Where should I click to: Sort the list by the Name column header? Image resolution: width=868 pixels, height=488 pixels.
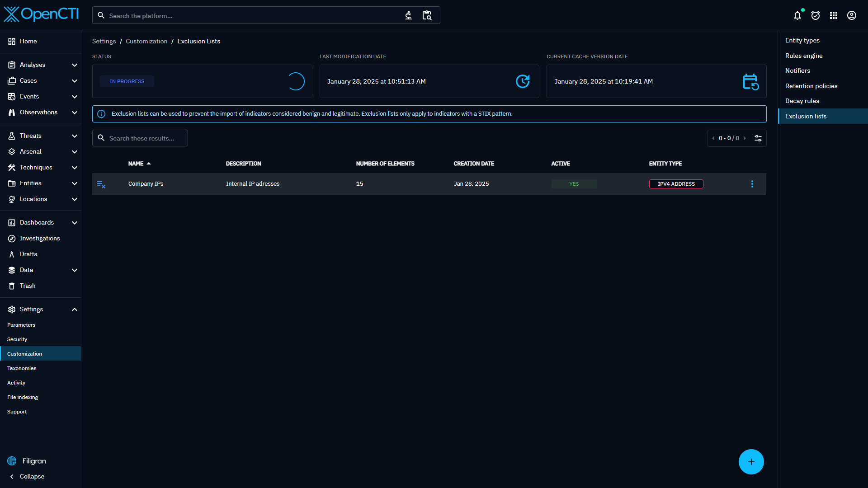[136, 164]
